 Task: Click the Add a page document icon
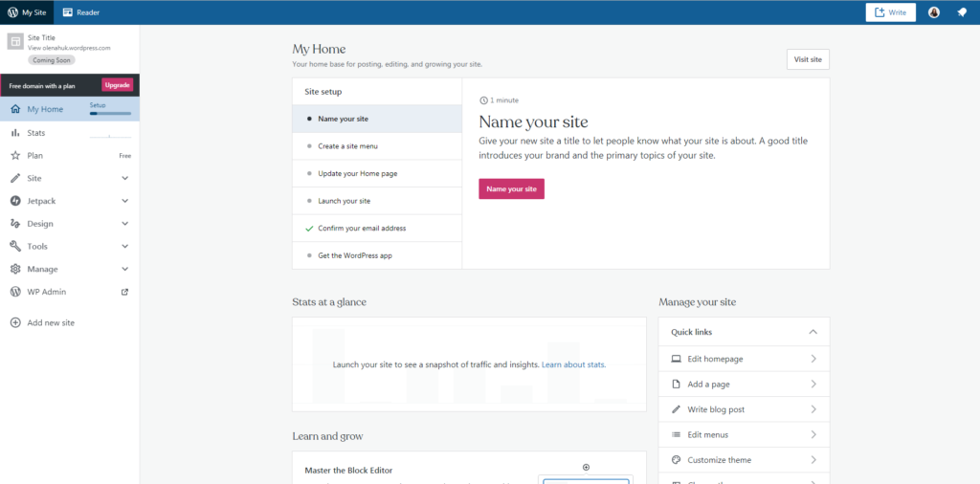[676, 385]
